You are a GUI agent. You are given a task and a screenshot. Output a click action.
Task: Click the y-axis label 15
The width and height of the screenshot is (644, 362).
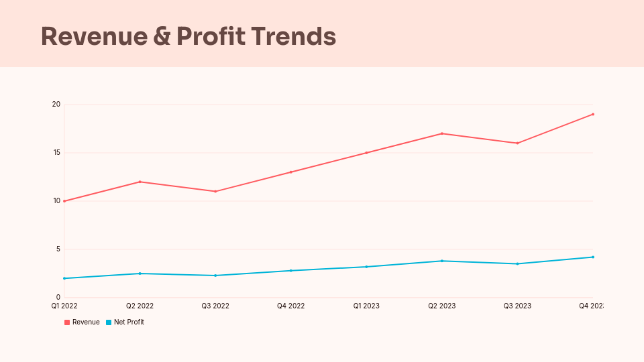tap(56, 153)
